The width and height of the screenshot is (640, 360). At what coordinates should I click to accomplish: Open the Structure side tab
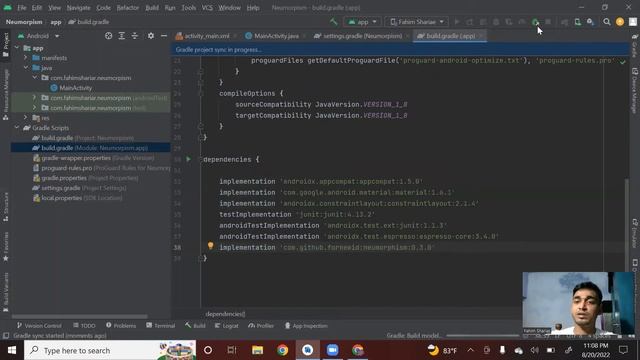(6, 207)
